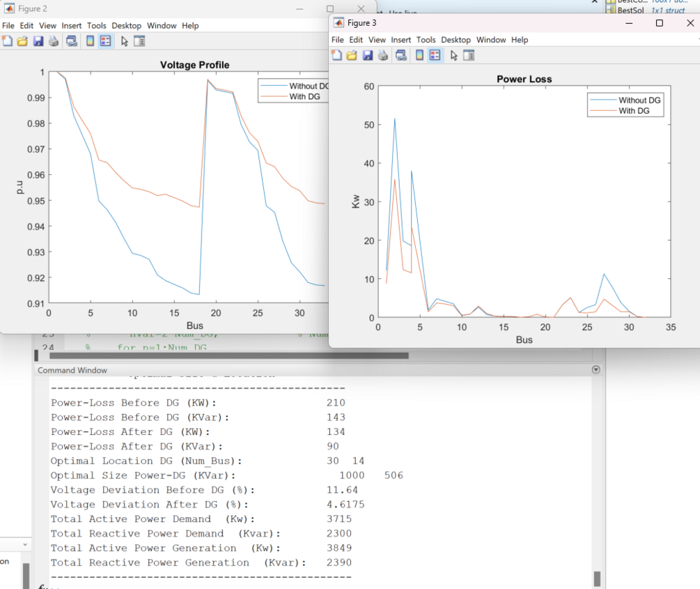The width and height of the screenshot is (700, 589).
Task: Open Edit menu in Figure 2
Action: (x=26, y=26)
